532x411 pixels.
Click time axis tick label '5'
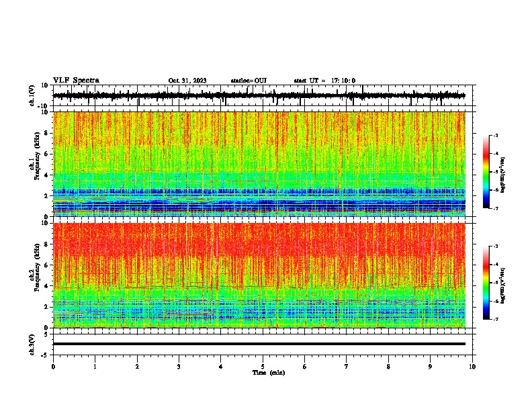click(x=263, y=367)
